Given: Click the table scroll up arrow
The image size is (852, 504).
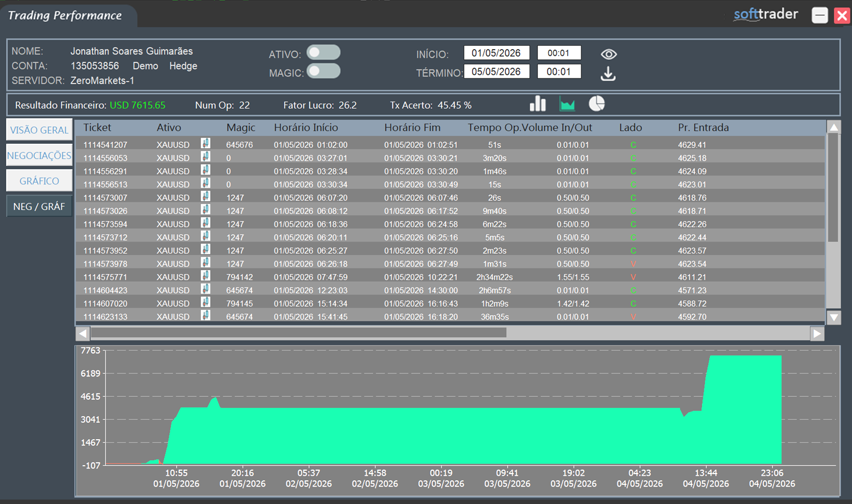Looking at the screenshot, I should tap(834, 127).
